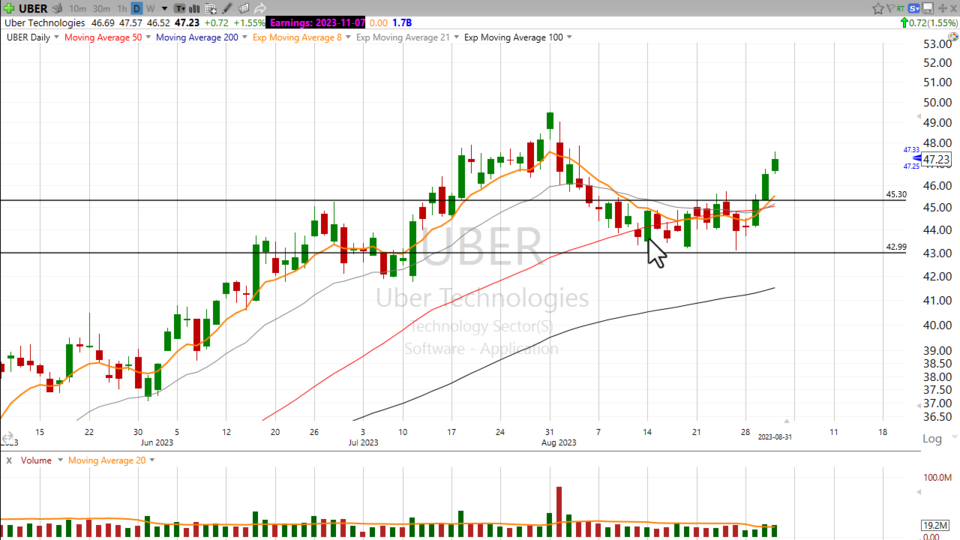Click the 19.2M volume value box
Viewport: 960px width, 540px height.
click(x=936, y=525)
